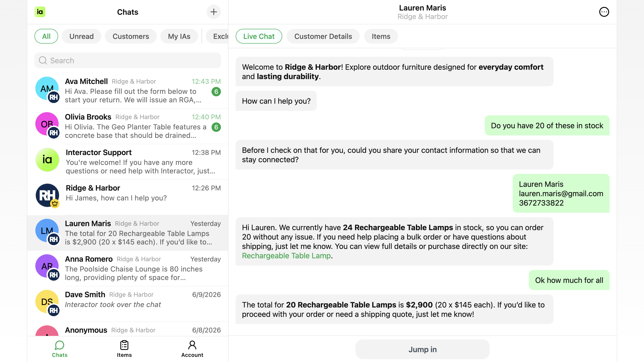
Task: Open Items tab in bottom navigation
Action: click(x=124, y=349)
